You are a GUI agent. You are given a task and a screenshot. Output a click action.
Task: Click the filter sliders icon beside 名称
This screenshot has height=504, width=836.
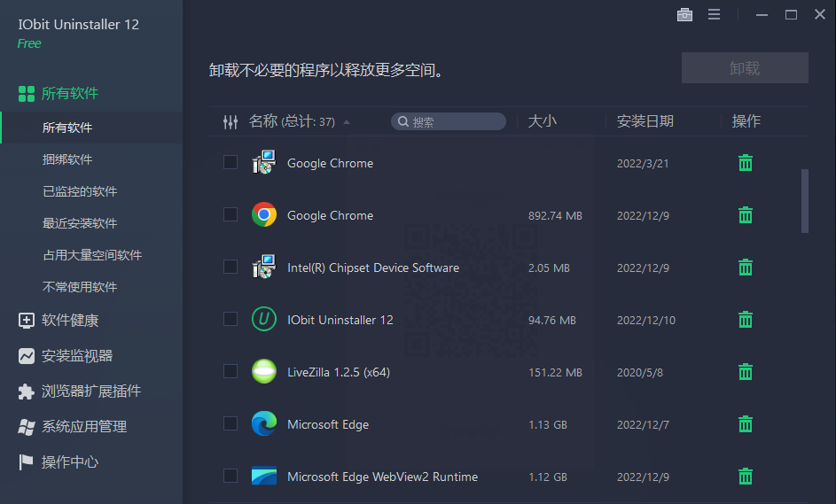[230, 122]
